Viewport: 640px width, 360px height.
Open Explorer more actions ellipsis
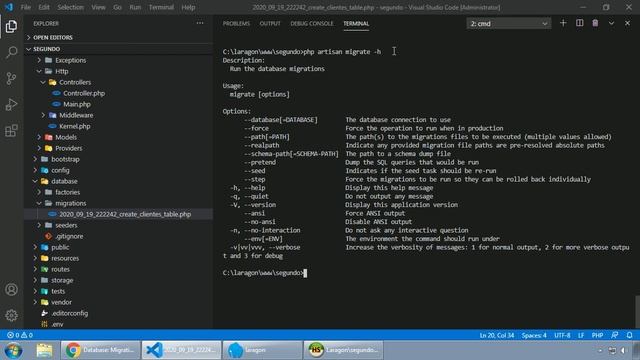coord(200,23)
